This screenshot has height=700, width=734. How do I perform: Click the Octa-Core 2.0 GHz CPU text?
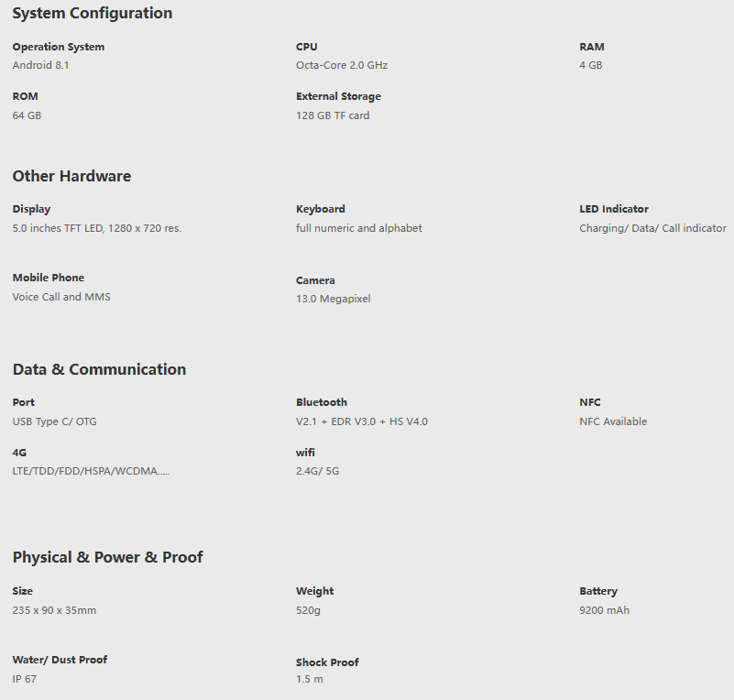click(342, 65)
